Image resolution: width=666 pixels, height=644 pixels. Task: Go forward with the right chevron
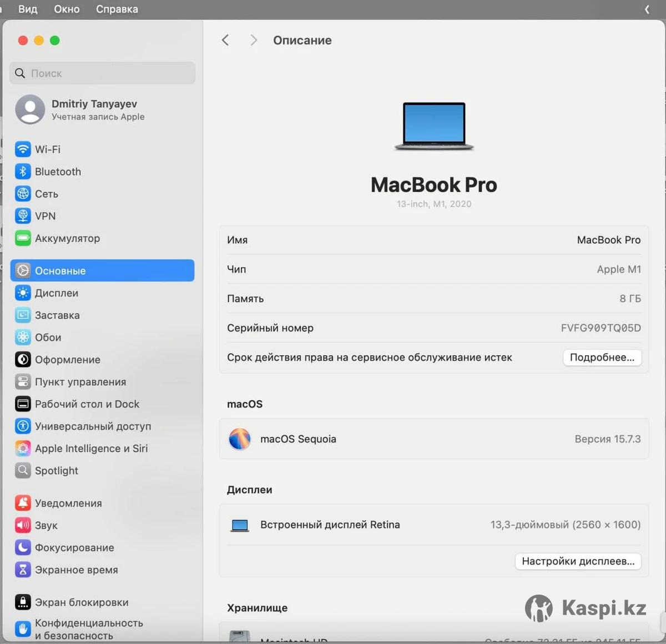pyautogui.click(x=254, y=40)
